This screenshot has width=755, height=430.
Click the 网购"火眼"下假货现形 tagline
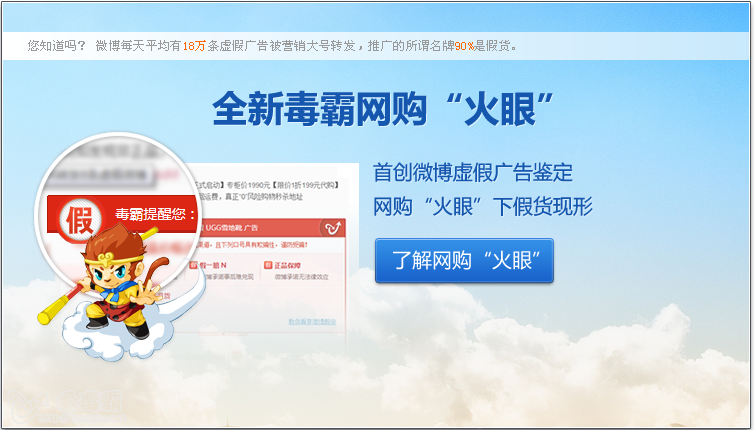point(483,207)
